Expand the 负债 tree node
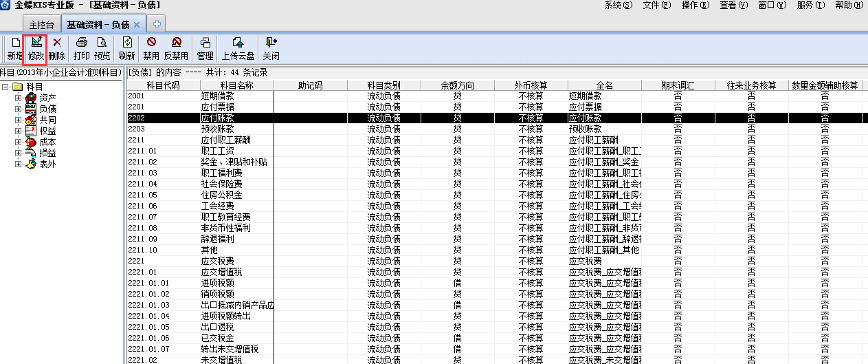 [19, 109]
